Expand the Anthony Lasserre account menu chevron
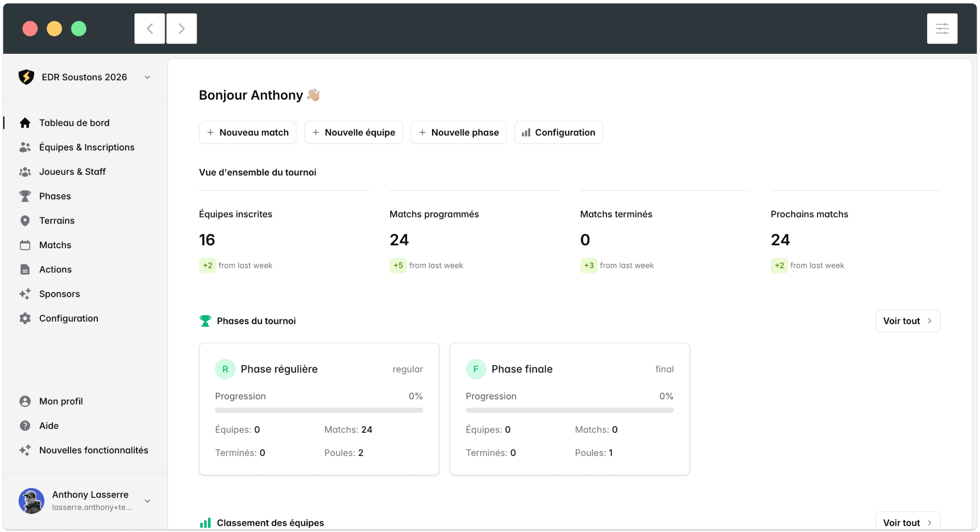Image resolution: width=980 pixels, height=532 pixels. (x=147, y=501)
